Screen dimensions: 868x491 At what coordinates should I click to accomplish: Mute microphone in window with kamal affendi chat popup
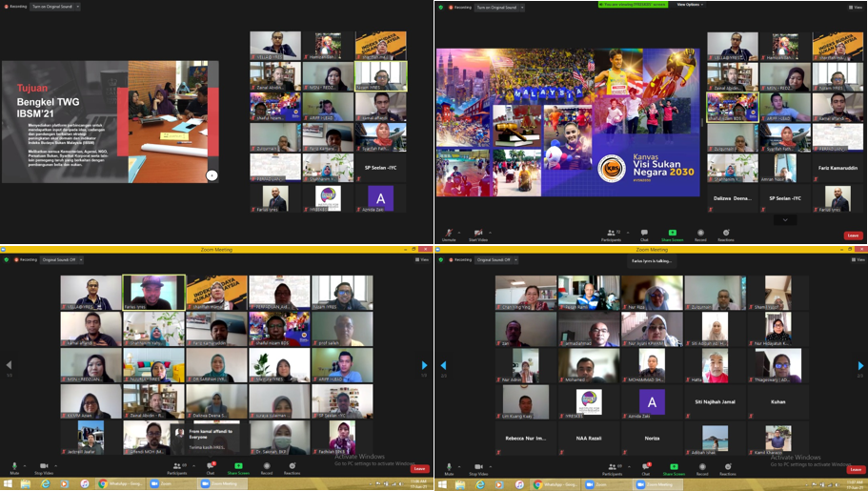tap(14, 469)
